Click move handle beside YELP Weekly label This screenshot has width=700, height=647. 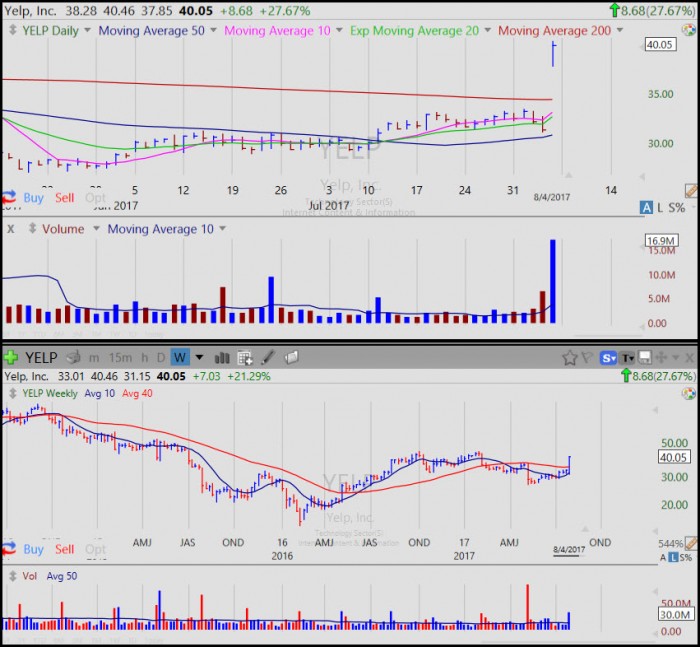click(13, 393)
